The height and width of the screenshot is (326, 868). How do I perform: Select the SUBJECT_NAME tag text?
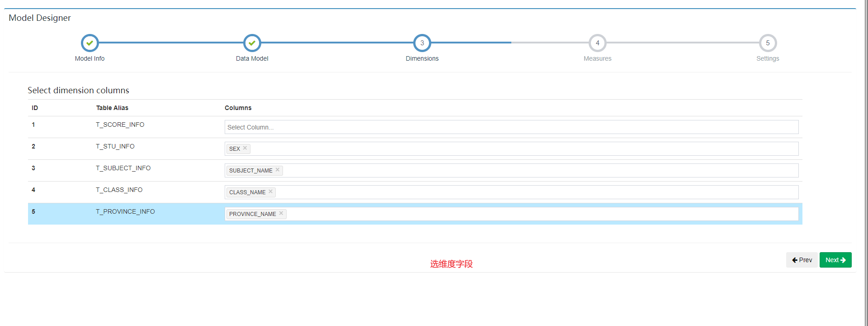[x=251, y=170]
